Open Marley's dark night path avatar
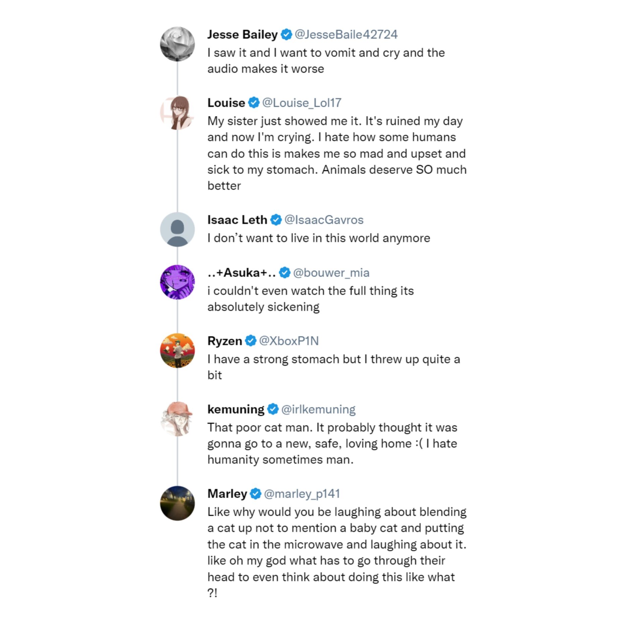Viewport: 644px width, 644px height. click(177, 503)
